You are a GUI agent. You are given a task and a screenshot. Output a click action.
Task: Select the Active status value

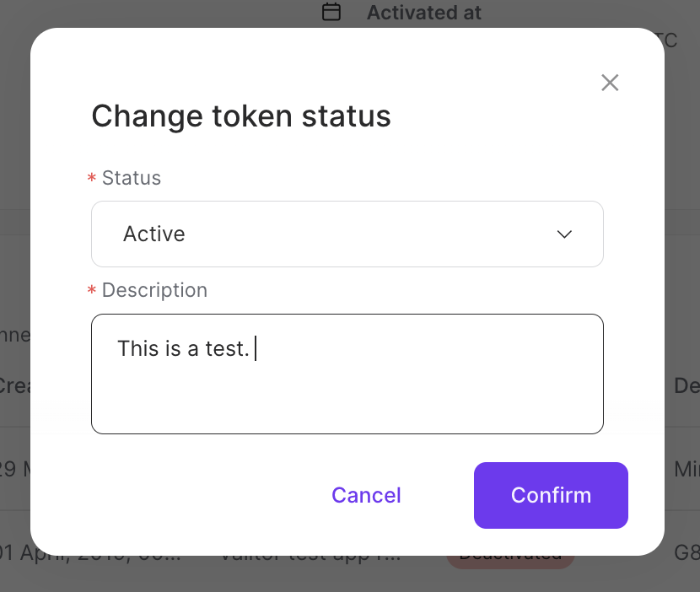tap(154, 234)
